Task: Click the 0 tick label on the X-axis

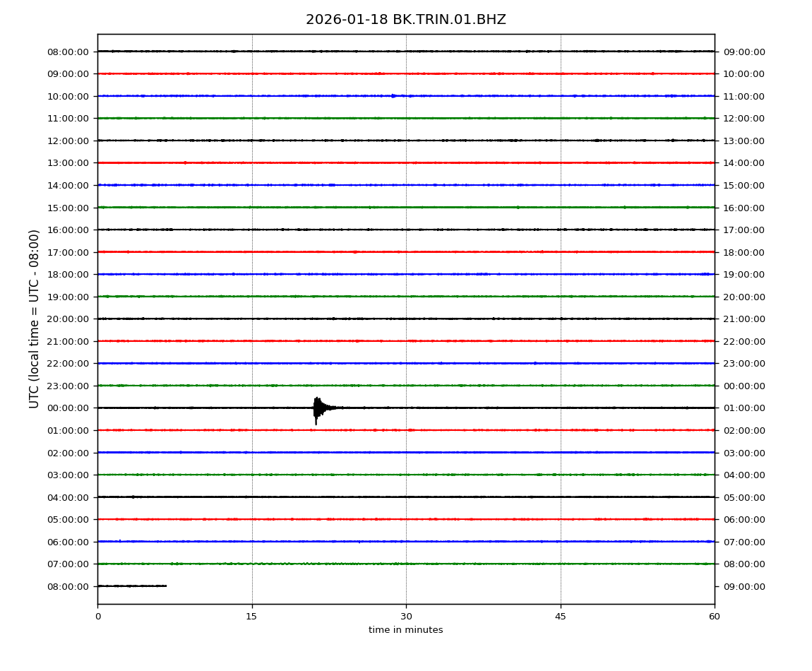Action: click(x=97, y=617)
